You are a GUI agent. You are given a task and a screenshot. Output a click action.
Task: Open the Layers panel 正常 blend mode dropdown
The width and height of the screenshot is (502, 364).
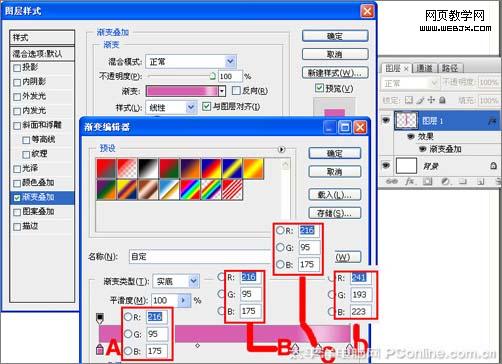410,83
